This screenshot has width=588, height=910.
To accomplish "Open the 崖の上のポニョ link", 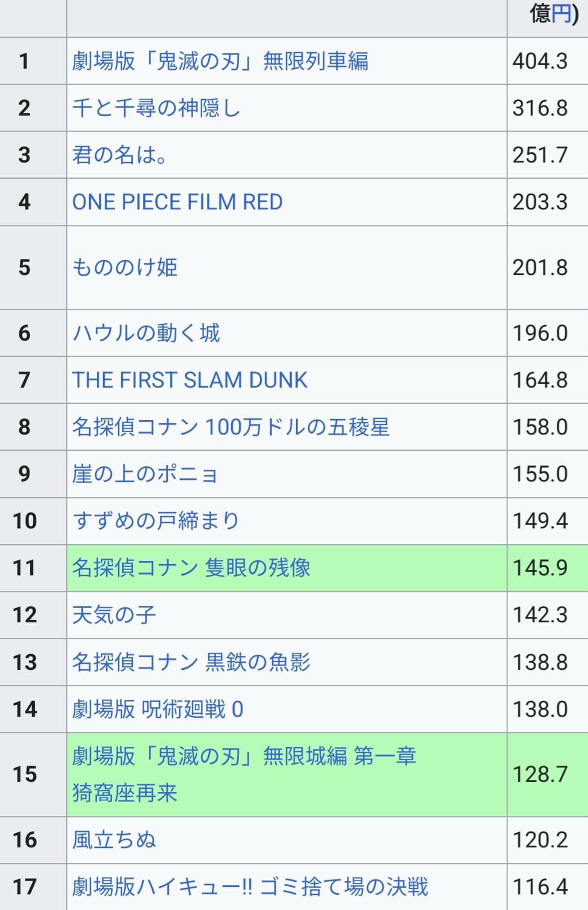I will click(145, 474).
